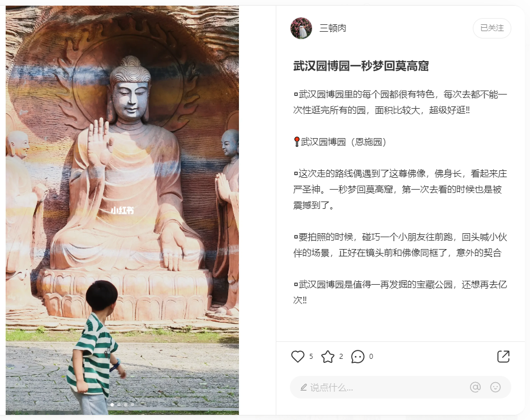Jump to the fourth image carousel dot
This screenshot has width=530, height=420.
click(132, 405)
